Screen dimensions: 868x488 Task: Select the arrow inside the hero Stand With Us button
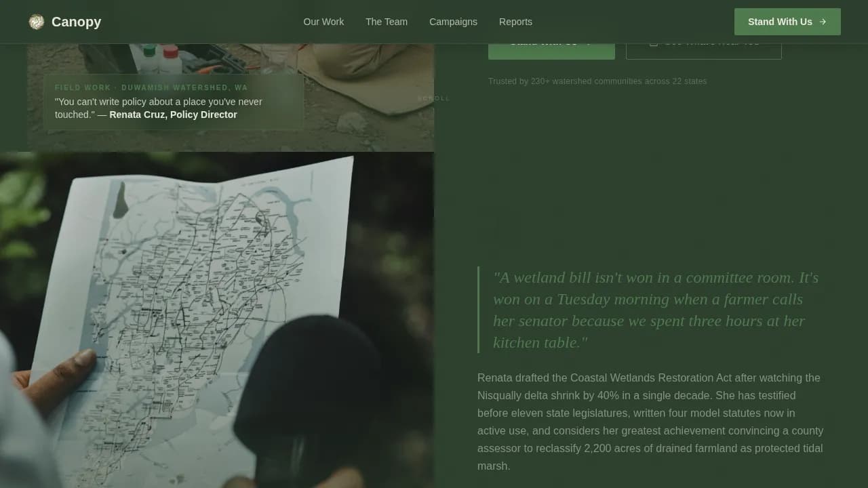(x=586, y=41)
